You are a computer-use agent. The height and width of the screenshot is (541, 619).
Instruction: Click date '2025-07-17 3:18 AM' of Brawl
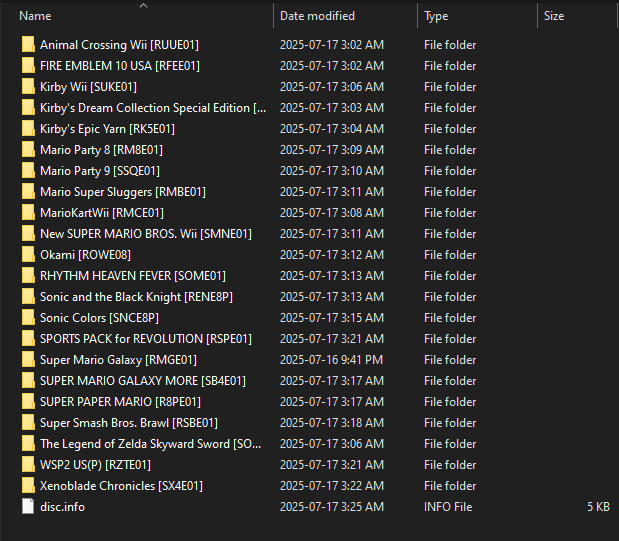click(x=332, y=423)
